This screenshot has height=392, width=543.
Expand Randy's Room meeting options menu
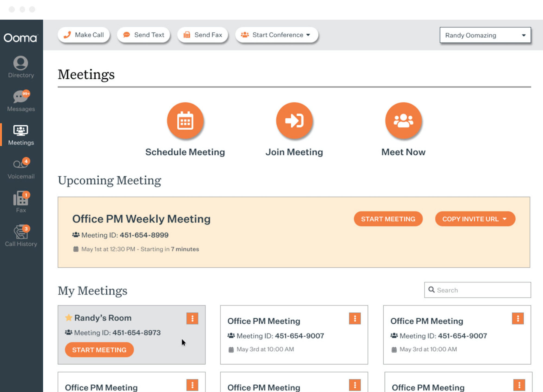click(192, 318)
